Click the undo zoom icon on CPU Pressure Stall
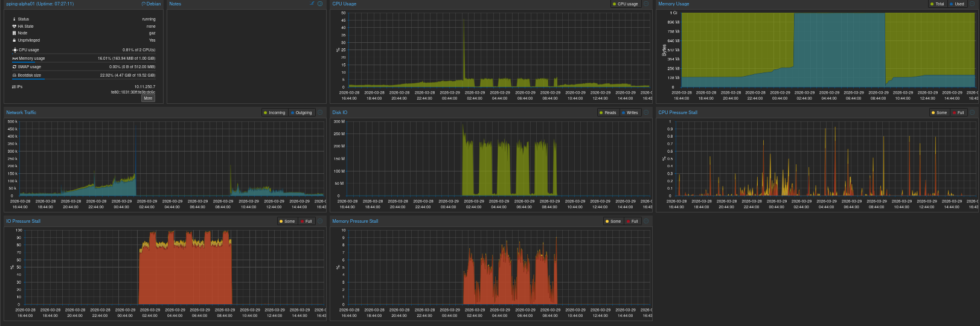 point(972,112)
